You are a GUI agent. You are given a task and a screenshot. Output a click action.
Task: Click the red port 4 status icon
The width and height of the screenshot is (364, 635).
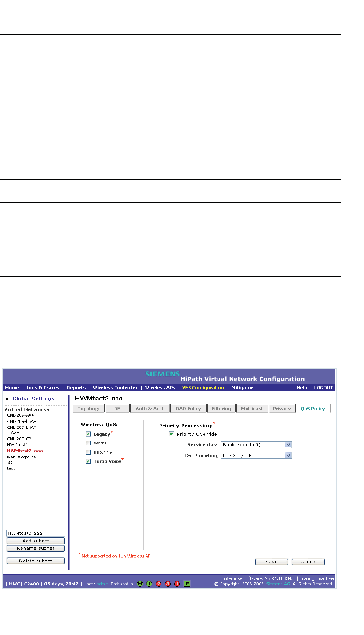tap(176, 583)
